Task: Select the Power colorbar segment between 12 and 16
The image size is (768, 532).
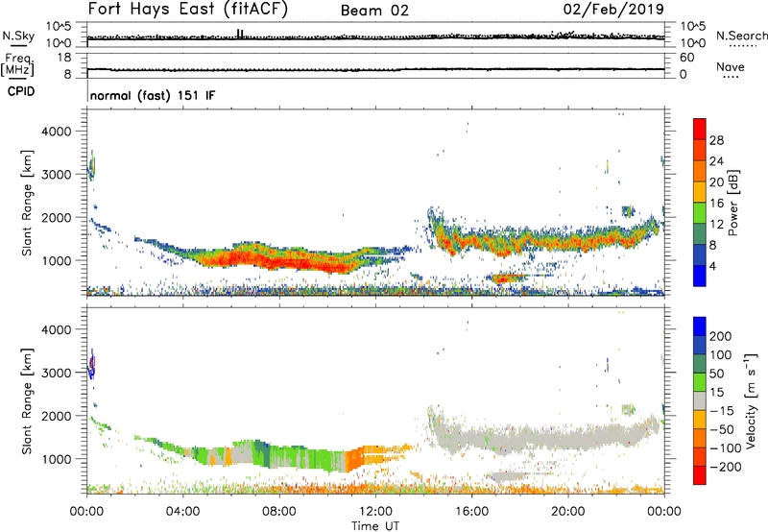Action: pyautogui.click(x=700, y=212)
